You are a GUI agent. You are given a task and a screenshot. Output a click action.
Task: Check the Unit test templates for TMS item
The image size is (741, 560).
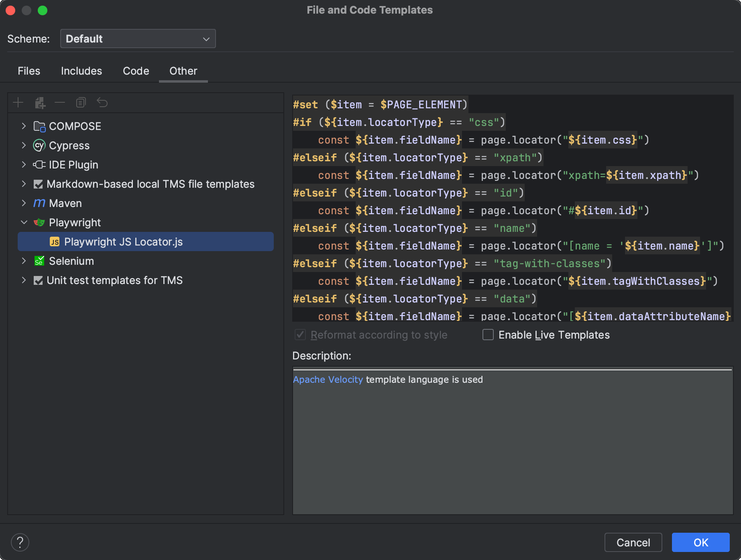(x=38, y=280)
